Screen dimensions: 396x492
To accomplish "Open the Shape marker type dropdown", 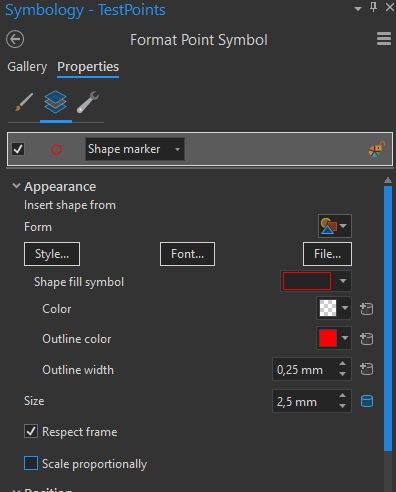I will pyautogui.click(x=135, y=149).
